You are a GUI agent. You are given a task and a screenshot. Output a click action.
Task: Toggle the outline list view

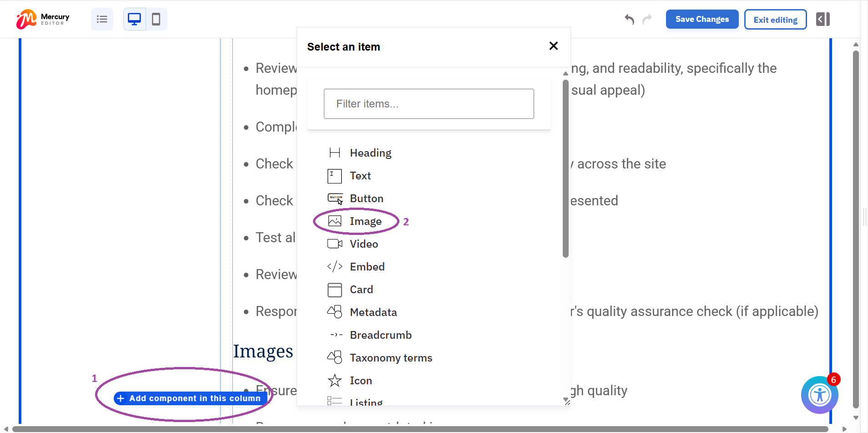point(102,19)
